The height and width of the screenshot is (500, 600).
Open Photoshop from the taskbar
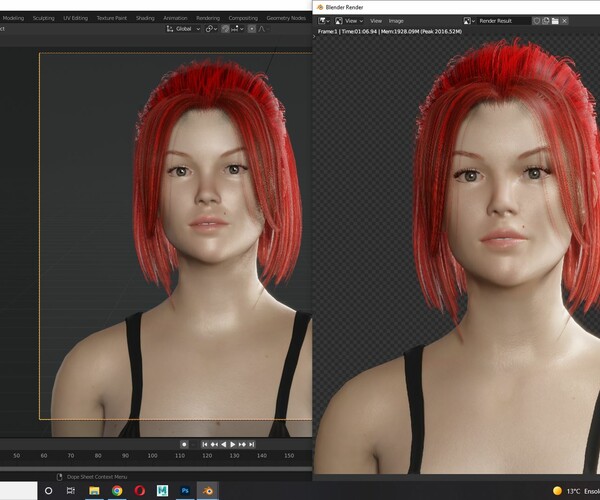[185, 490]
